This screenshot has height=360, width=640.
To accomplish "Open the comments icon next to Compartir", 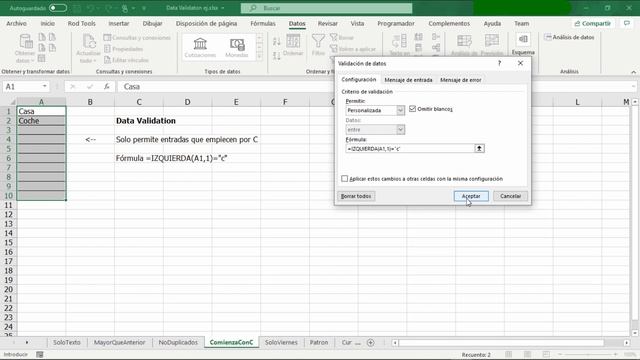I will [627, 23].
